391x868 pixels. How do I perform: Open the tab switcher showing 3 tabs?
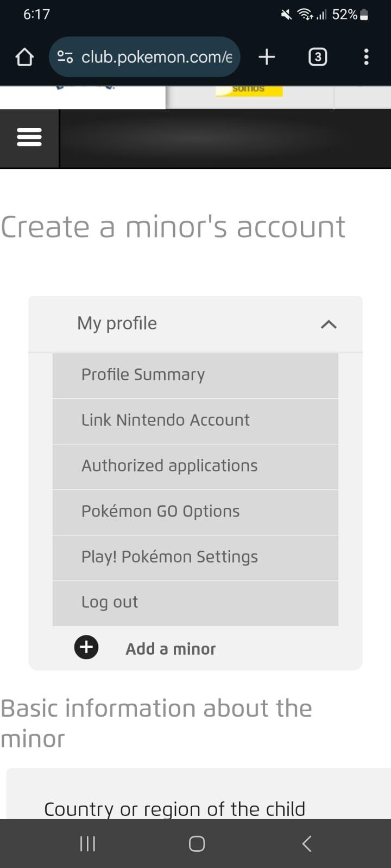(318, 57)
